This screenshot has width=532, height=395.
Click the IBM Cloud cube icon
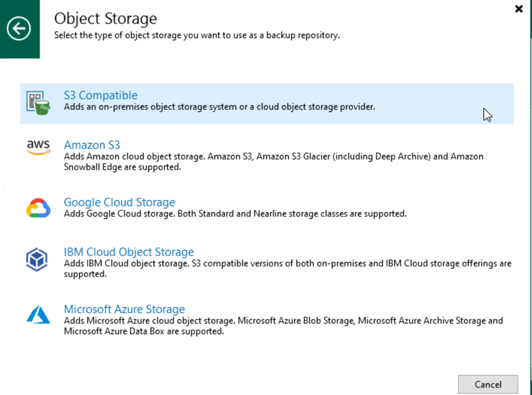(x=37, y=260)
